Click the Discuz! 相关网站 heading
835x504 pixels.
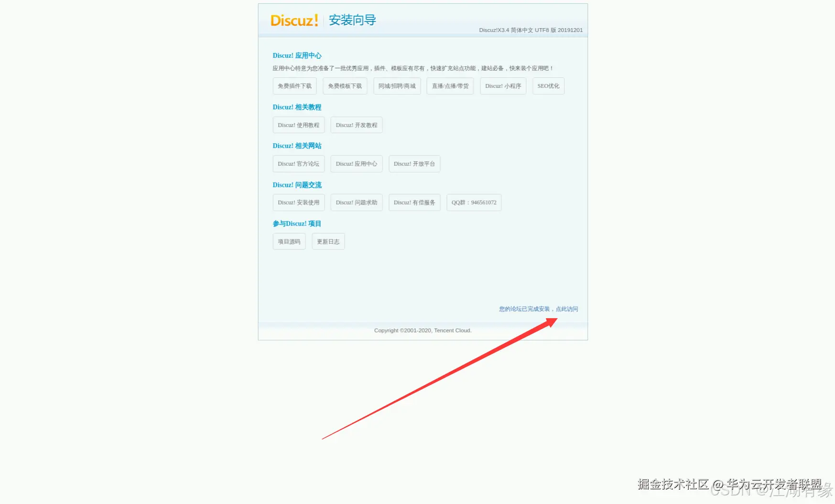297,146
